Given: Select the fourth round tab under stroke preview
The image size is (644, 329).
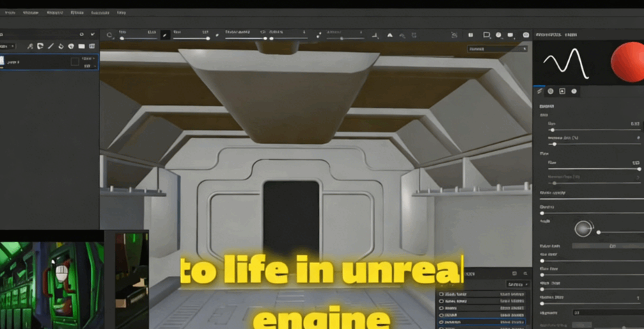Looking at the screenshot, I should tap(574, 91).
